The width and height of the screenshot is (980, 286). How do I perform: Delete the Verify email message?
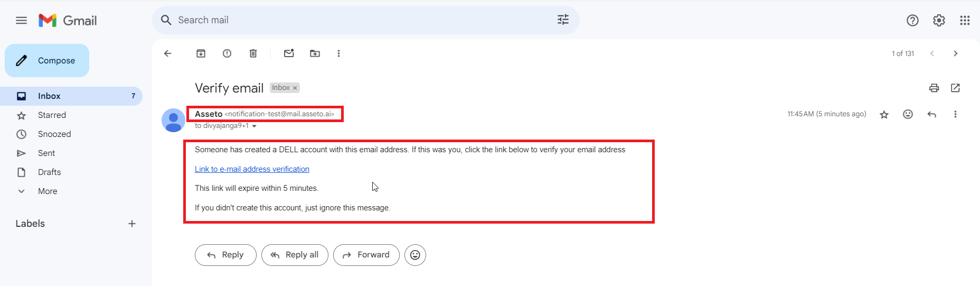tap(253, 53)
